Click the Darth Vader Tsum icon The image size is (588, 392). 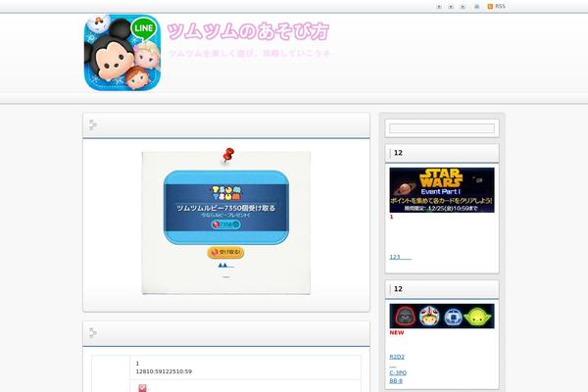pyautogui.click(x=406, y=317)
